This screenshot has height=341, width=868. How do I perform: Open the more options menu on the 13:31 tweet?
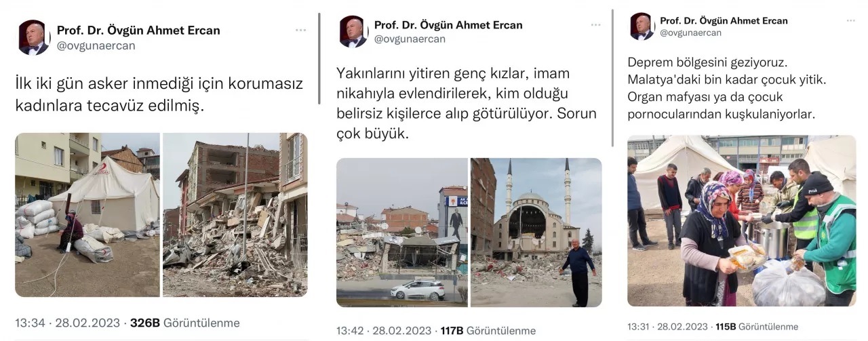pyautogui.click(x=850, y=21)
